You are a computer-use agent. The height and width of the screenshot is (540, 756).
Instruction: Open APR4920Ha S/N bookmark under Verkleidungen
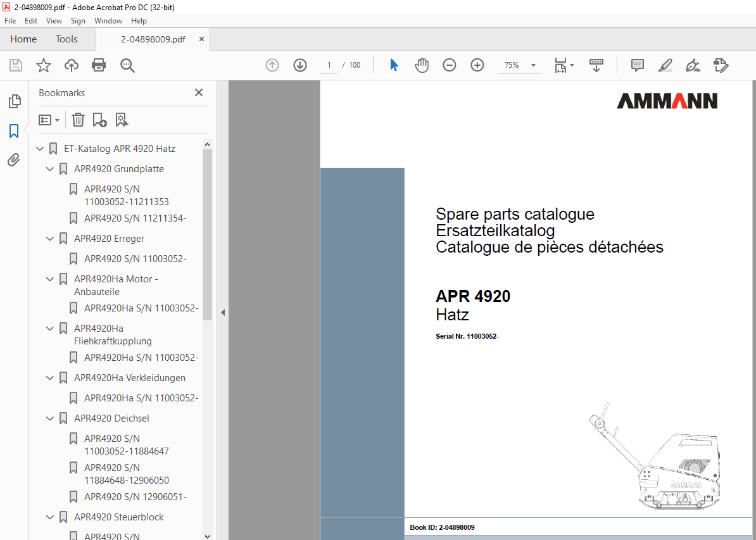[x=141, y=398]
